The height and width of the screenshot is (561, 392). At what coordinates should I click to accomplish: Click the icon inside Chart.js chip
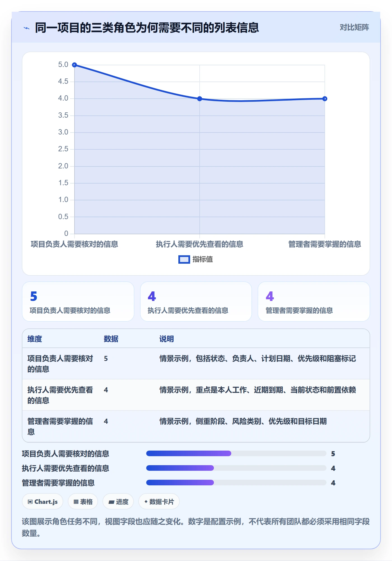coord(30,502)
